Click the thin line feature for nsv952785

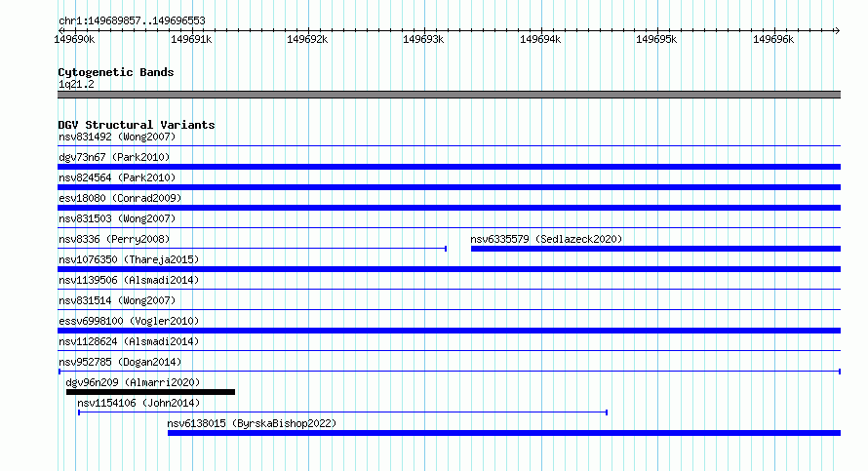pyautogui.click(x=449, y=372)
